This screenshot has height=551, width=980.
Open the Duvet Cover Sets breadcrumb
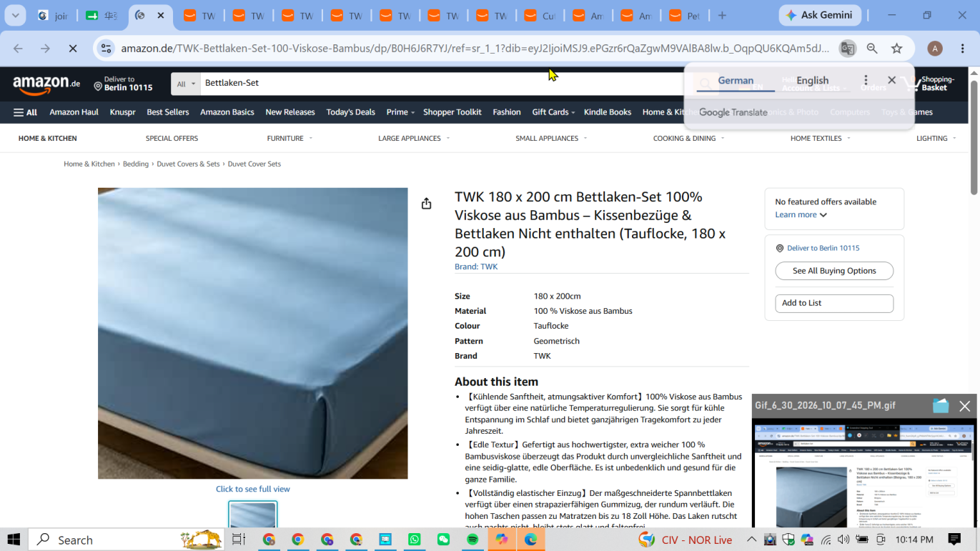pyautogui.click(x=254, y=164)
